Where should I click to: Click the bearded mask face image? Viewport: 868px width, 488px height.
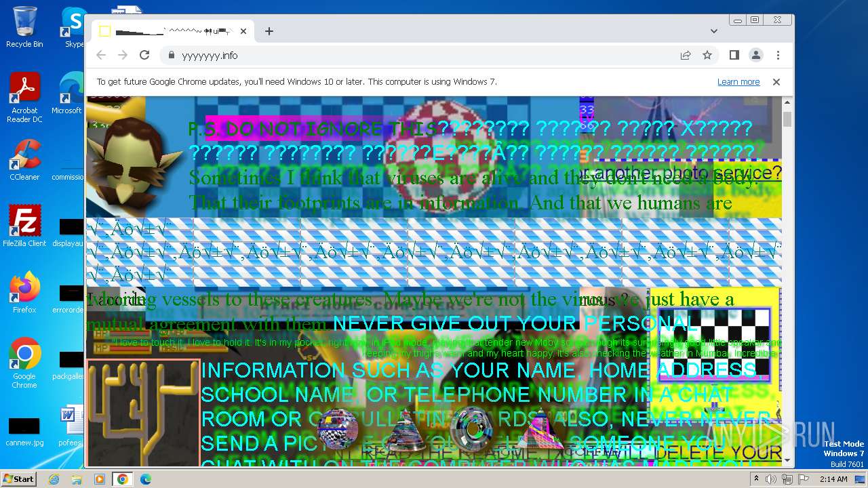[x=134, y=163]
